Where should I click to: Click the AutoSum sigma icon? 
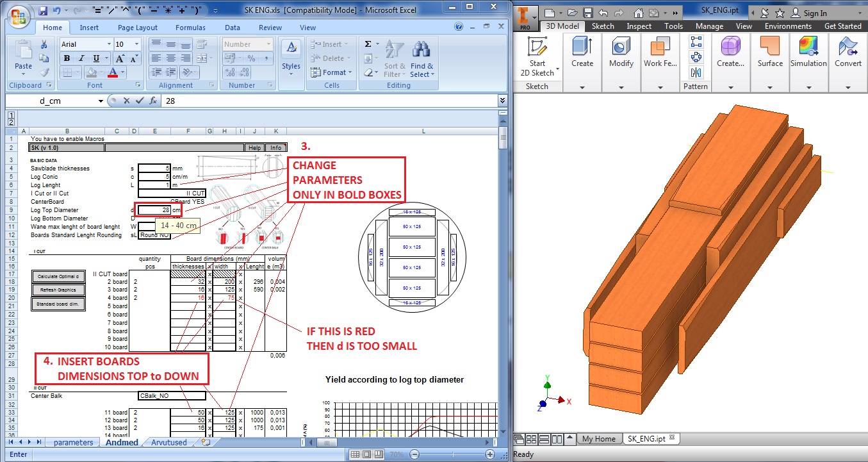pyautogui.click(x=368, y=44)
